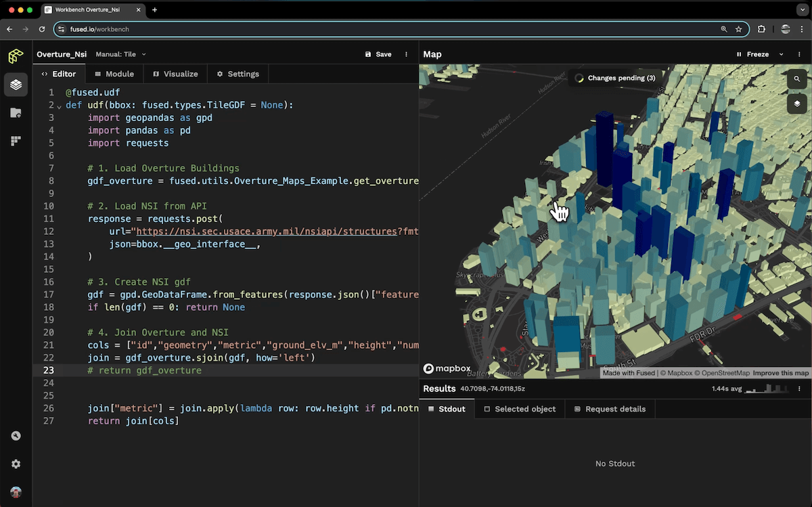Click the '@fused.udf' decorator line
The width and height of the screenshot is (812, 507).
click(x=93, y=93)
